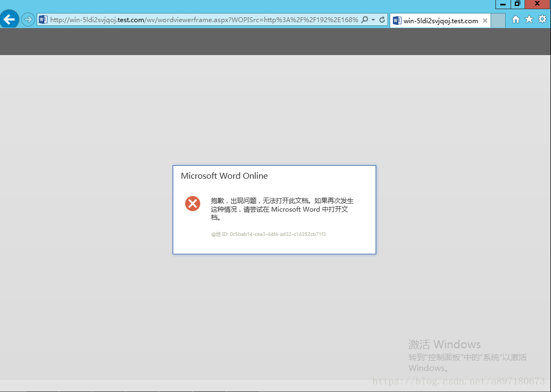Click the Microsoft Word Online dialog title
551x392 pixels.
click(x=224, y=176)
